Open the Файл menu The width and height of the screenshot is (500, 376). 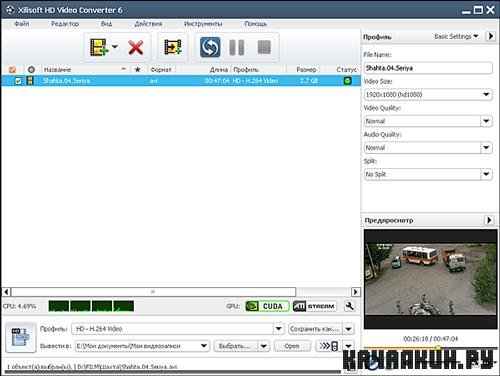click(x=22, y=24)
